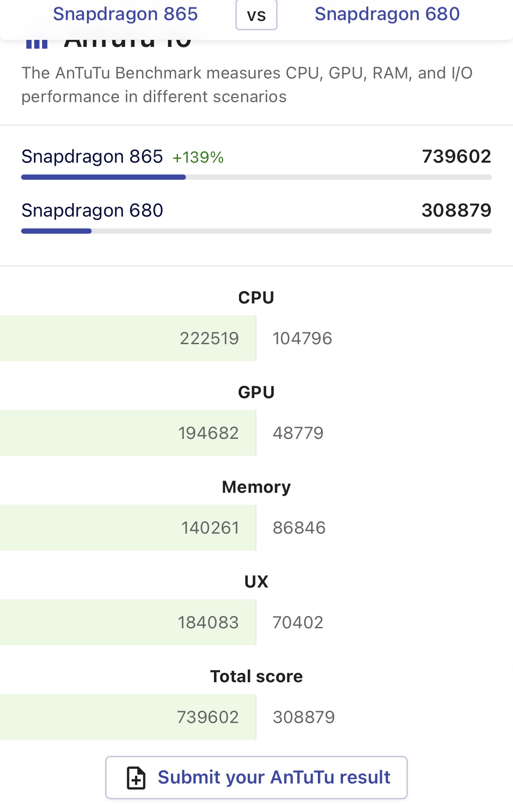Click the Memory score 140261 cell
Viewport: 513px width, 812px height.
[x=210, y=528]
